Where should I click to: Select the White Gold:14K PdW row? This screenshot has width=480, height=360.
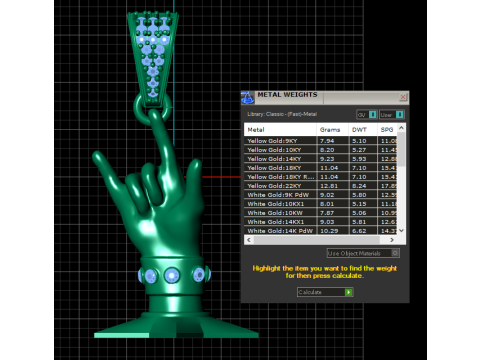[321, 231]
